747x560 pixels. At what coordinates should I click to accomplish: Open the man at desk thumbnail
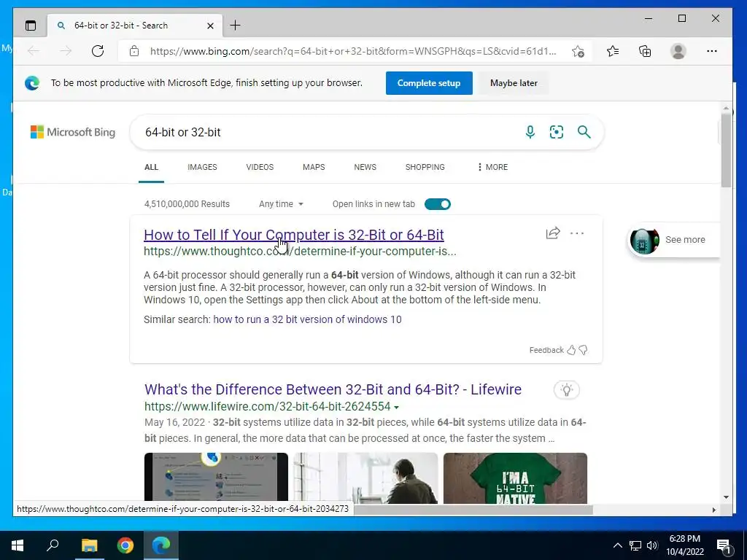pyautogui.click(x=366, y=478)
